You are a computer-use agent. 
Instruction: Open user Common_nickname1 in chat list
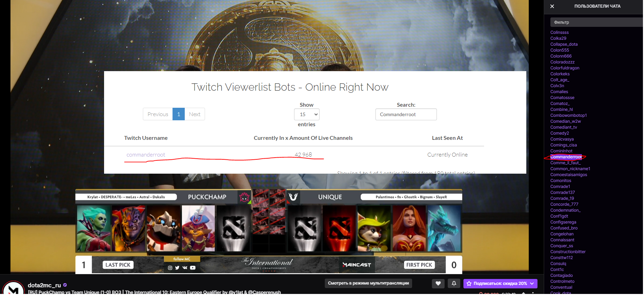[570, 169]
